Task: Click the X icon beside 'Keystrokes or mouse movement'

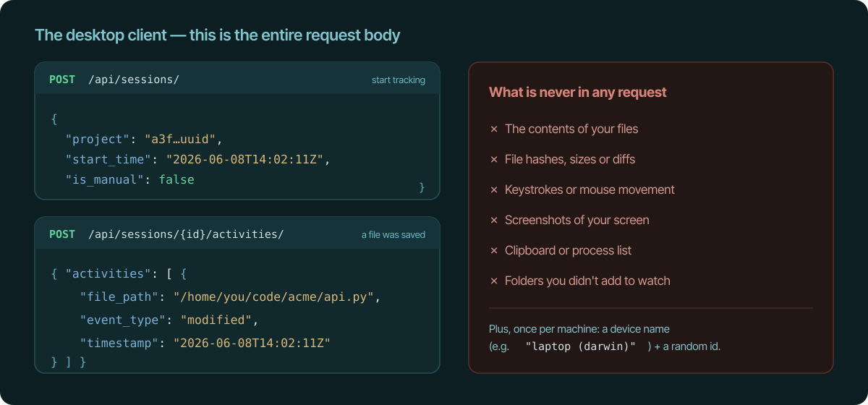Action: click(494, 189)
